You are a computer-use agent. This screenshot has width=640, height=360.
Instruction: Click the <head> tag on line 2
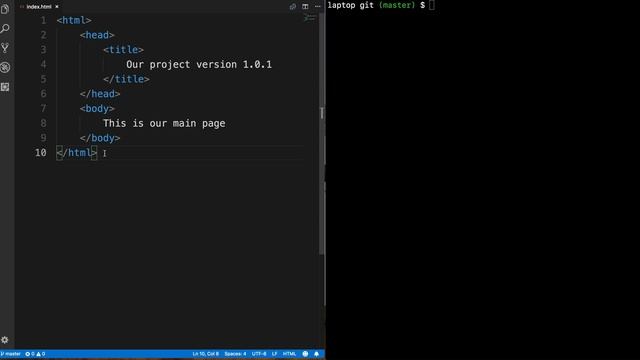97,35
